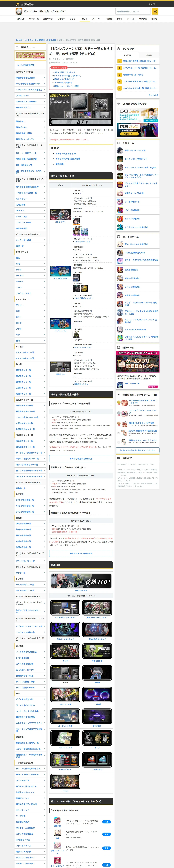Click エレンガチャシミュ simulator link
174x868 pixels.
pyautogui.click(x=82, y=242)
